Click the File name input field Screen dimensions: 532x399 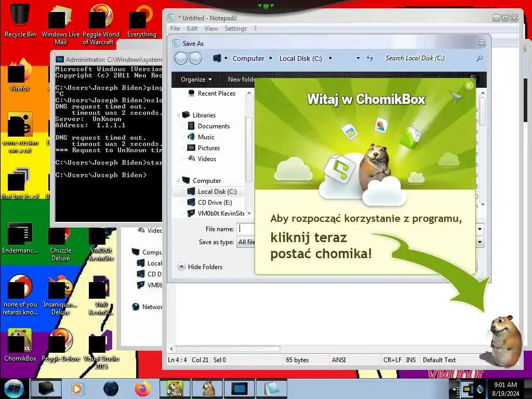pyautogui.click(x=246, y=229)
